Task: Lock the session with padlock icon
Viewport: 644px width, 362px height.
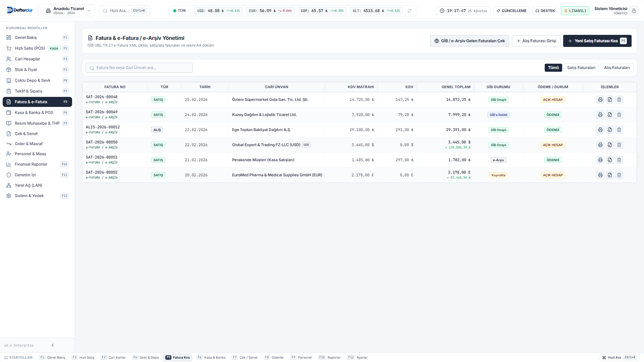Action: (634, 11)
